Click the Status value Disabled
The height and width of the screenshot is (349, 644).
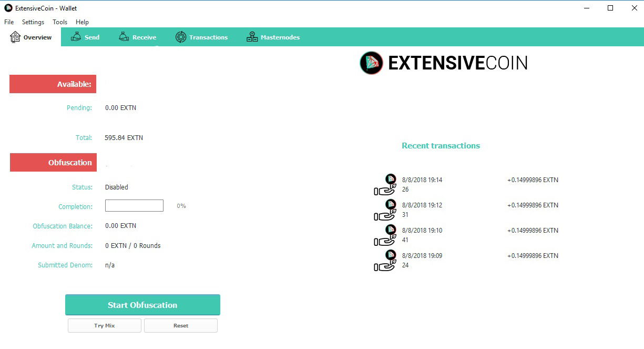[116, 187]
